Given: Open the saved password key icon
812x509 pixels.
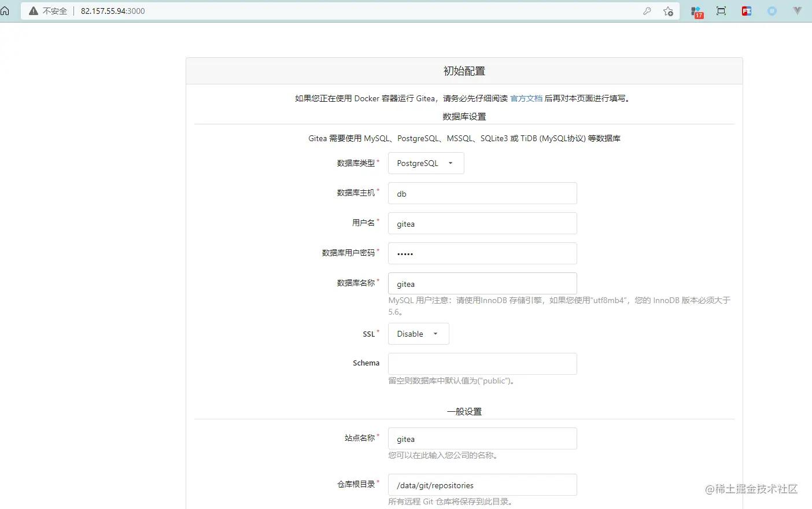Looking at the screenshot, I should (647, 11).
